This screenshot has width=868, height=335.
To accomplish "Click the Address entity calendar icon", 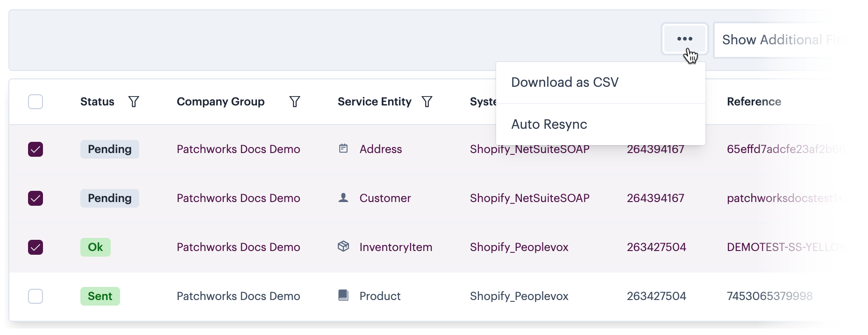I will coord(343,149).
